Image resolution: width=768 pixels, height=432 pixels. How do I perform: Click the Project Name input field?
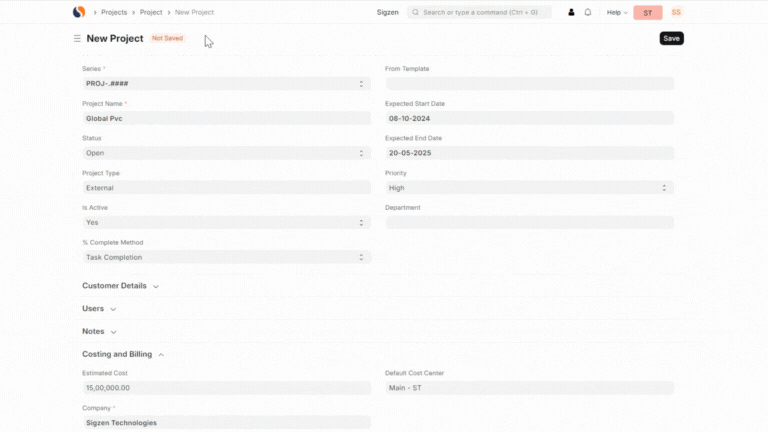pyautogui.click(x=226, y=118)
